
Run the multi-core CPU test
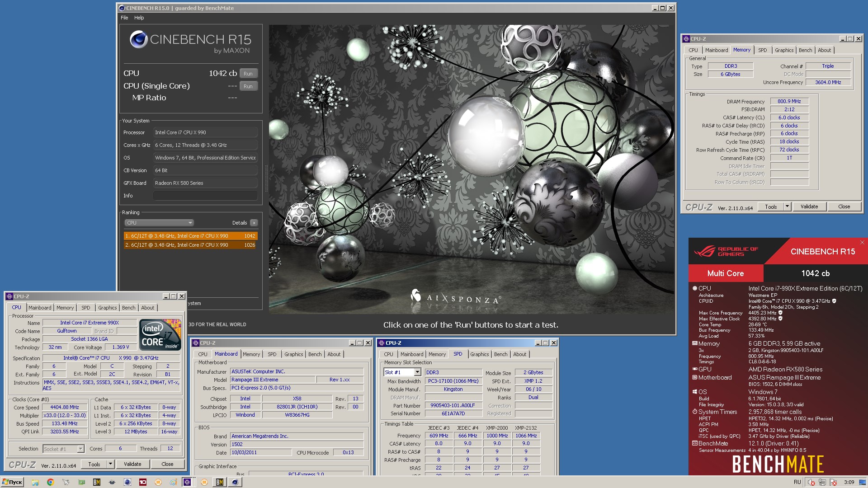click(248, 74)
